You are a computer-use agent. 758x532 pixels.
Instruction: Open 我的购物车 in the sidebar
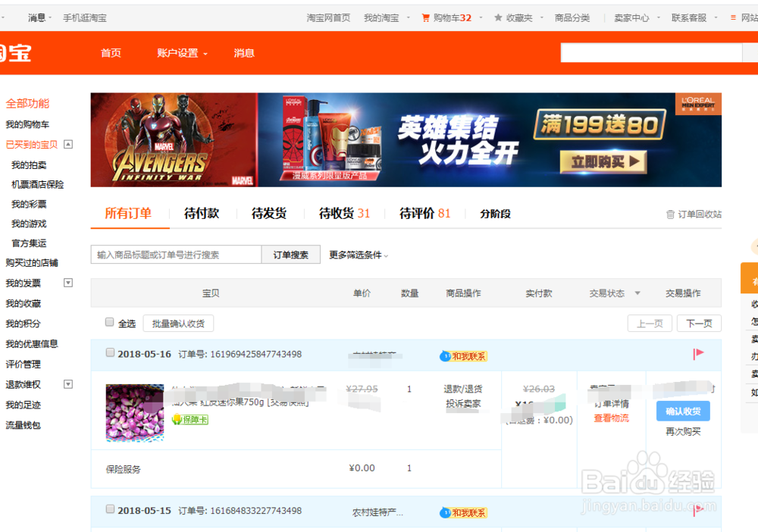(x=27, y=124)
